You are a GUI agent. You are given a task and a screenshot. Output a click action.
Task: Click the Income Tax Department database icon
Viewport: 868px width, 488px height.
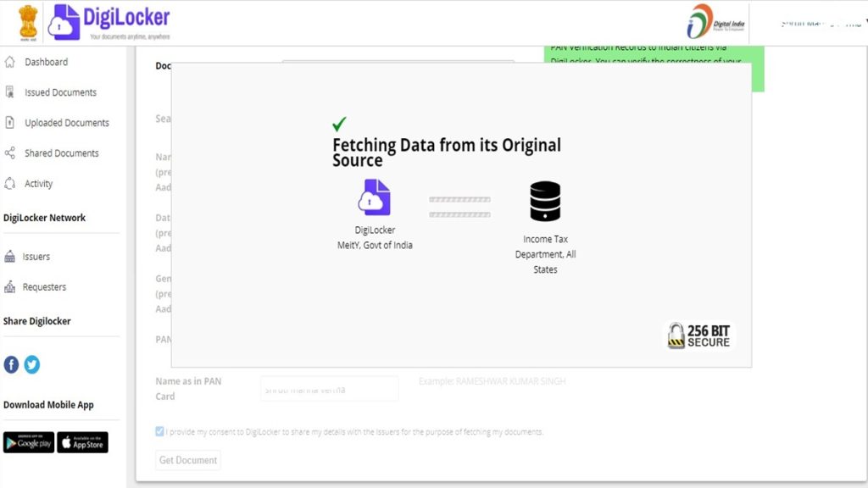pos(545,202)
